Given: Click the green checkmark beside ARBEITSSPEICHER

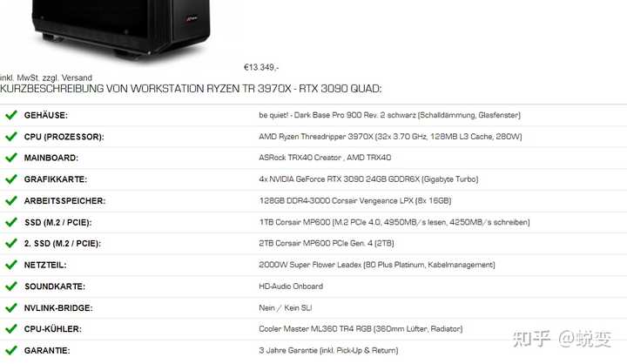Looking at the screenshot, I should tap(11, 200).
